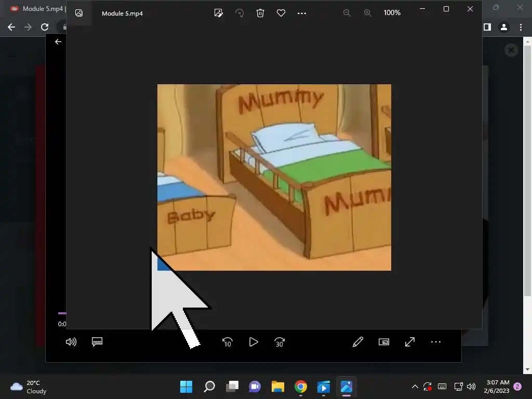
Task: Open the touch keyboard tray icon
Action: (442, 387)
